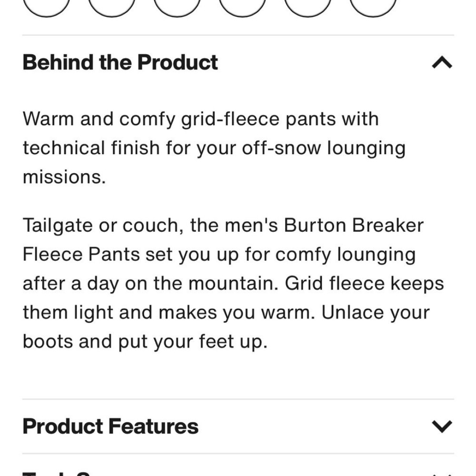Select the third size circle option
476x476 pixels.
pyautogui.click(x=177, y=7)
